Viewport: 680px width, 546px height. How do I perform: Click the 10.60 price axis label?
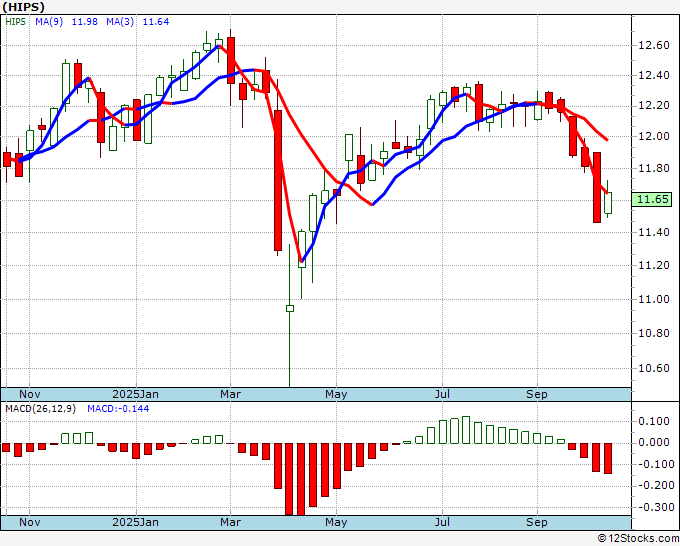pos(654,368)
